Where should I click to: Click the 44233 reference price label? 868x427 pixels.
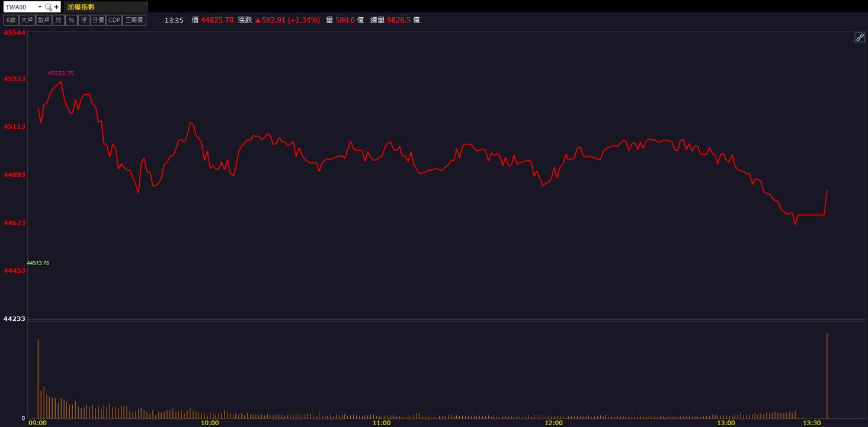click(x=14, y=318)
